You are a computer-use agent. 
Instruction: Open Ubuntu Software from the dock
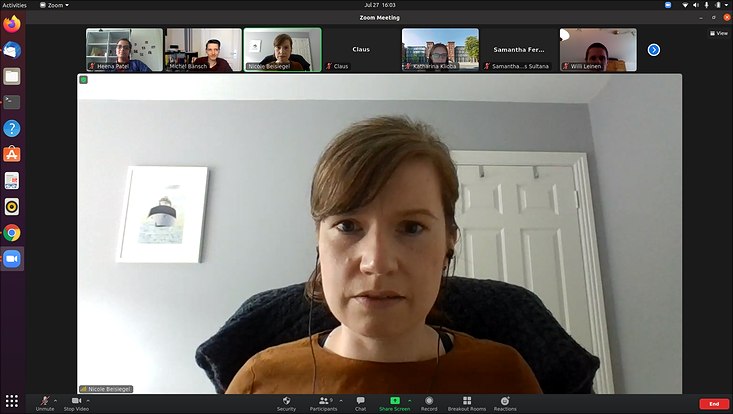[12, 154]
